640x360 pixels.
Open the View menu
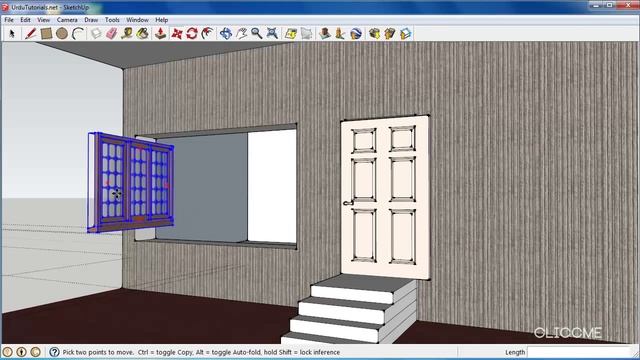click(43, 20)
